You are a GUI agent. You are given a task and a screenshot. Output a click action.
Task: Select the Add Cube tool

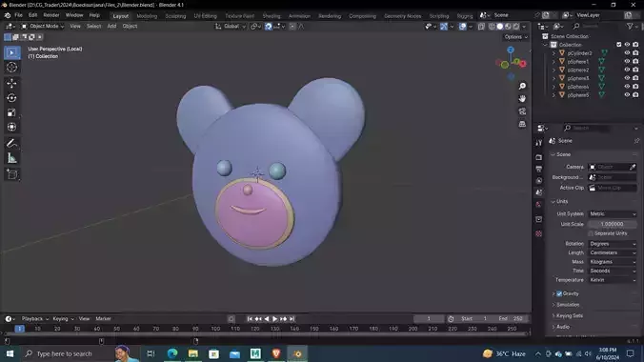click(x=11, y=174)
